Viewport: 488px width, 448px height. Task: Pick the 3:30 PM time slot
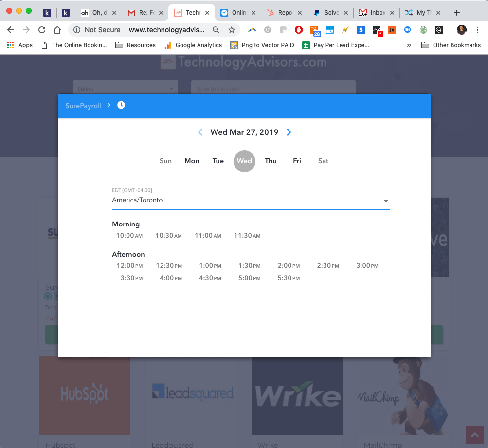point(131,278)
